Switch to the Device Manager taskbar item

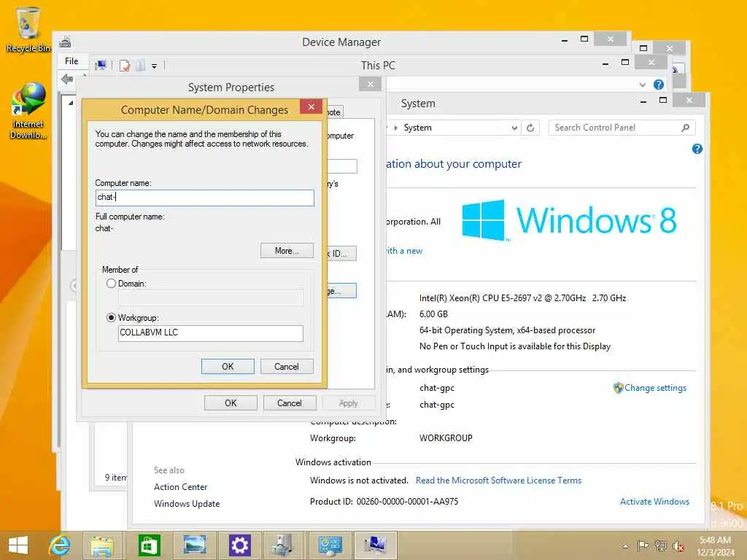click(284, 545)
